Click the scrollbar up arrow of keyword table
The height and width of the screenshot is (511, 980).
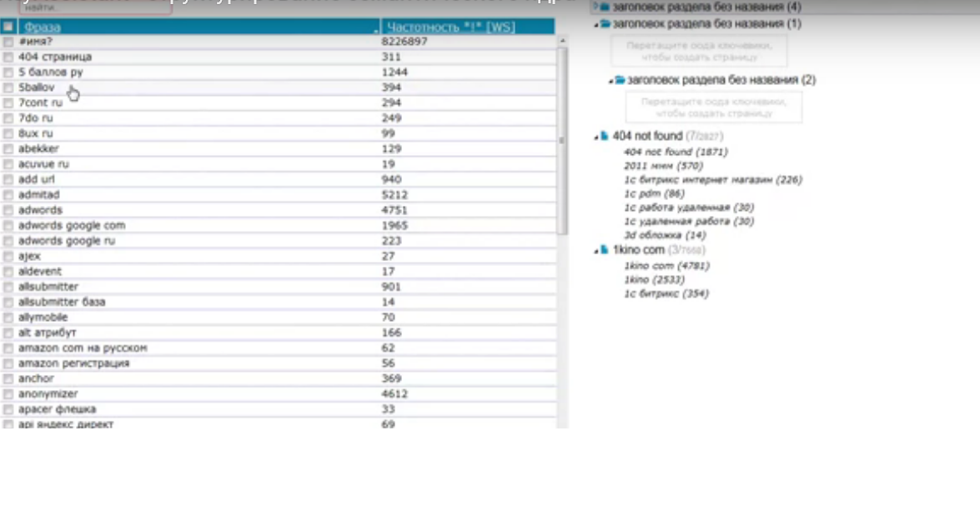coord(562,41)
